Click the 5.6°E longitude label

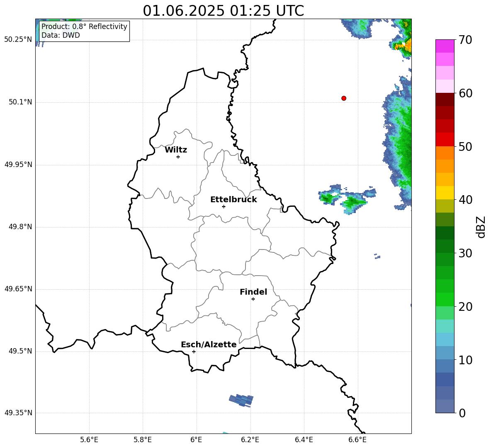89,440
